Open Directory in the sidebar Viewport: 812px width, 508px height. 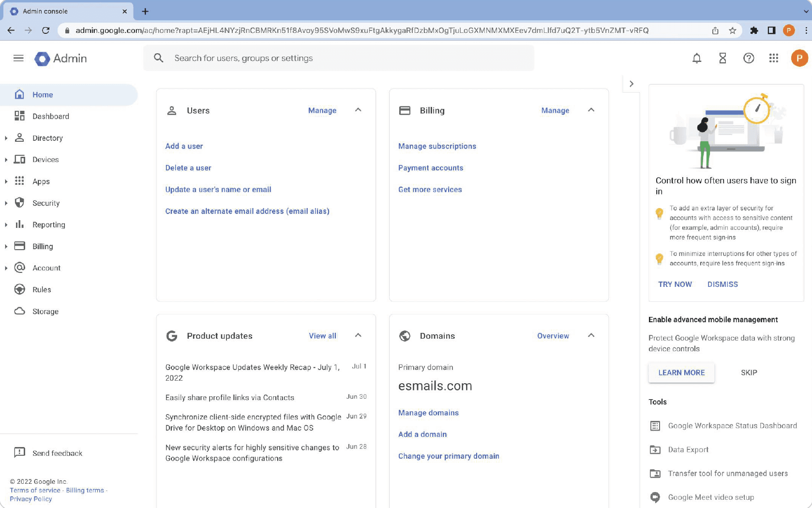pyautogui.click(x=47, y=138)
